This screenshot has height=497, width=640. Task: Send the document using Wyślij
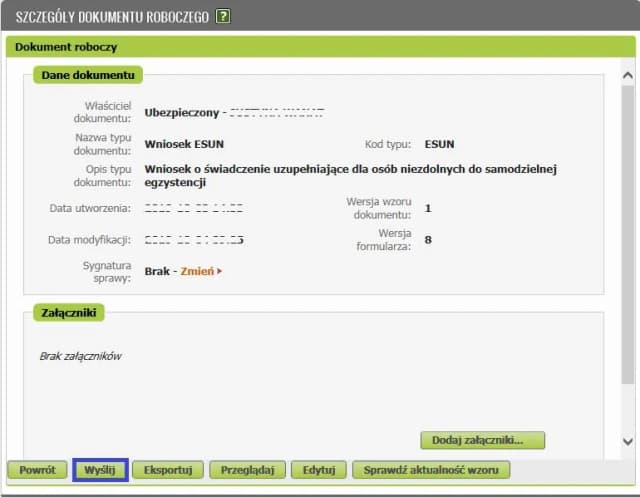[x=100, y=469]
